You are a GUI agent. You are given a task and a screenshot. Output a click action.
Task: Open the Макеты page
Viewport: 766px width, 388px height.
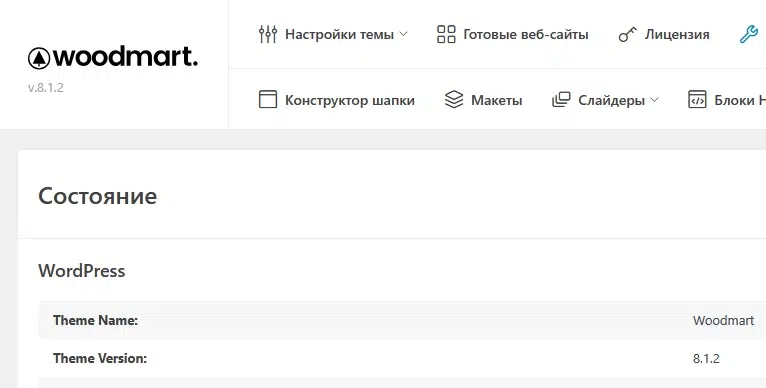pyautogui.click(x=497, y=100)
